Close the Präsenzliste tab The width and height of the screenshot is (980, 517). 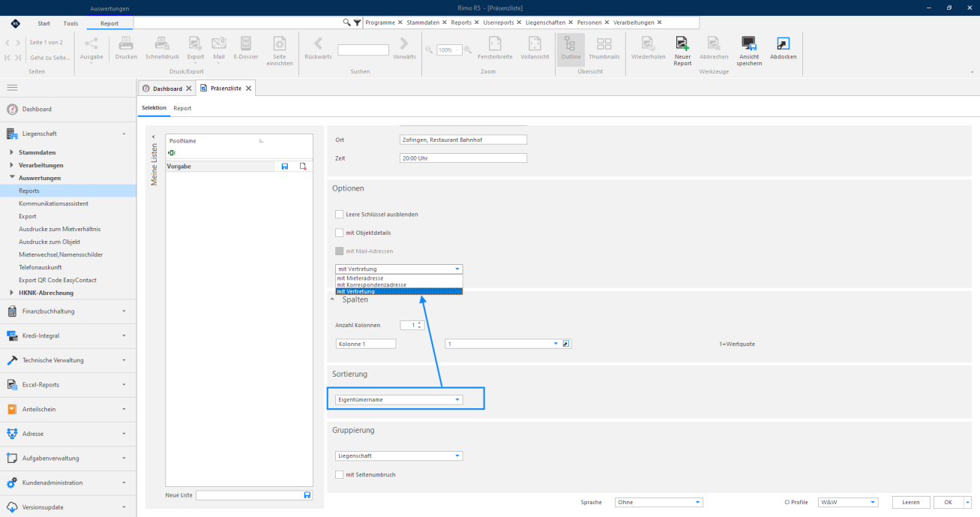pos(248,89)
